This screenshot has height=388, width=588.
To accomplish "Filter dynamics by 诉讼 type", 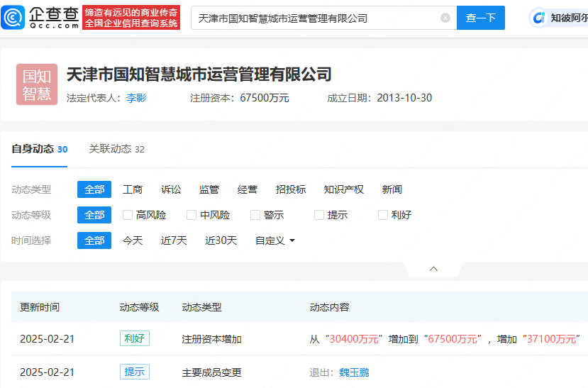I will tap(171, 189).
